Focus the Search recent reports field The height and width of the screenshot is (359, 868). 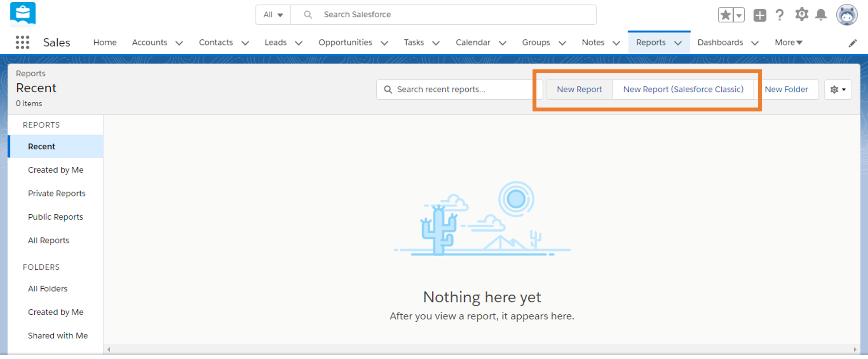[459, 89]
